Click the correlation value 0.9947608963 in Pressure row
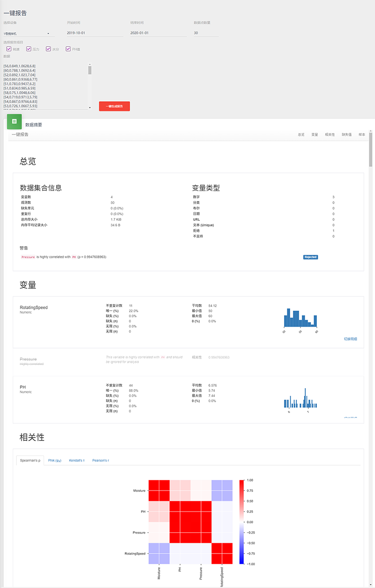This screenshot has height=588, width=375. pyautogui.click(x=219, y=357)
